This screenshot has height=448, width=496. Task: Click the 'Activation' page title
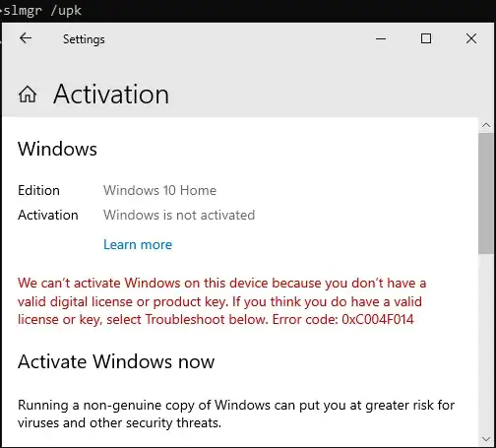coord(111,95)
